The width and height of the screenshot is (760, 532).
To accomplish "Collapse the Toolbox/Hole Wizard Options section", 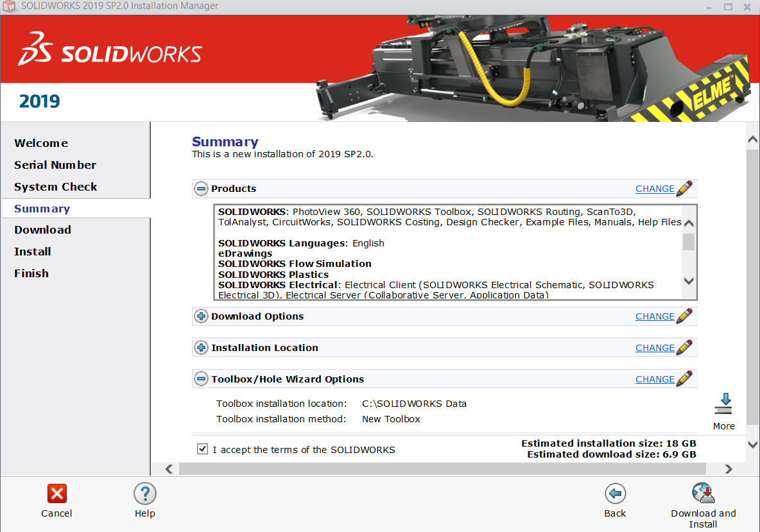I will (202, 379).
